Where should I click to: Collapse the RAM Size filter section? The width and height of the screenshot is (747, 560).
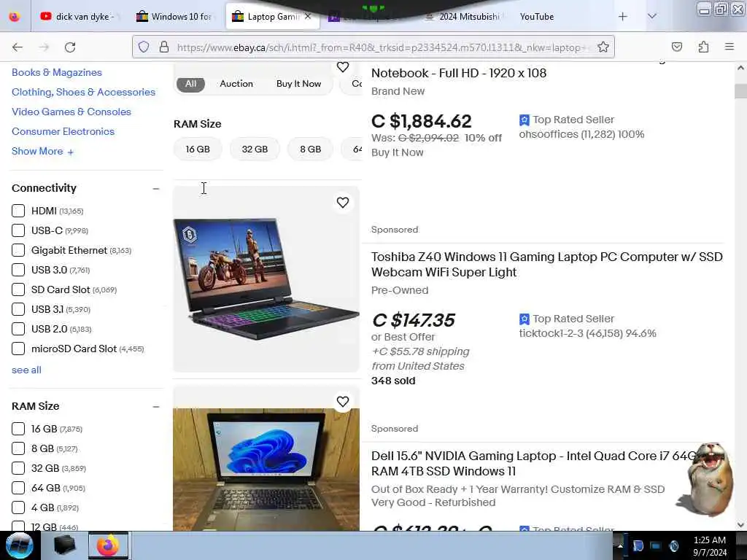pos(156,407)
